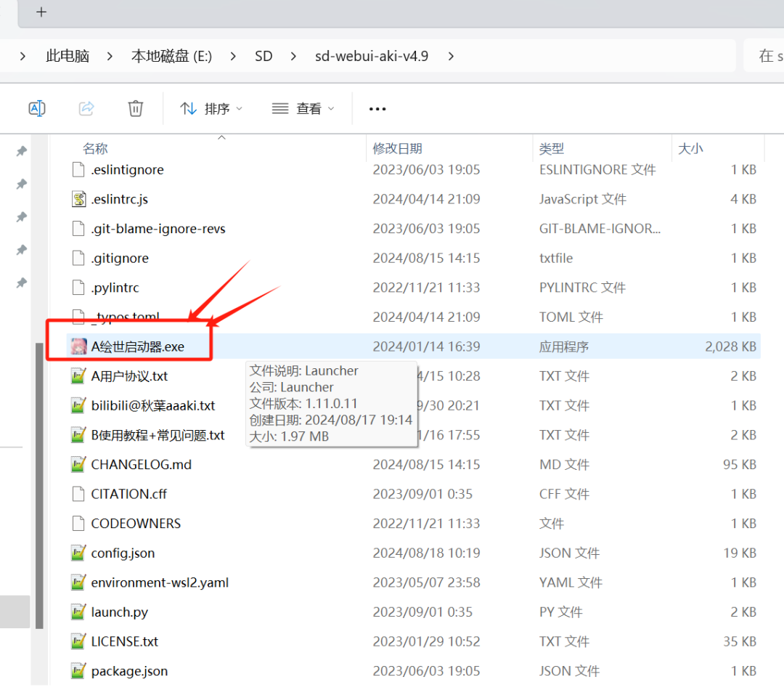Select CODEOWNERS file icon

(x=78, y=524)
